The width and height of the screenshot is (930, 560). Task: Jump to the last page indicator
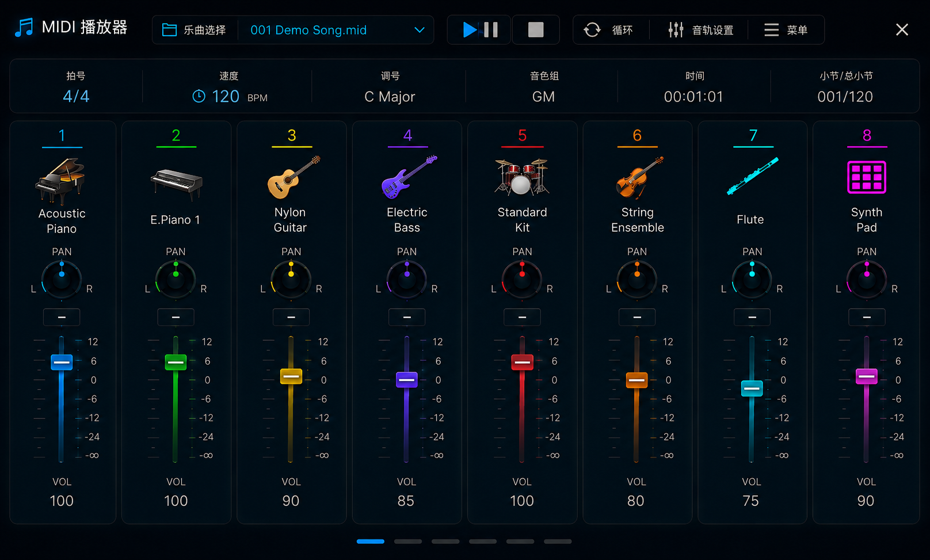click(x=558, y=542)
